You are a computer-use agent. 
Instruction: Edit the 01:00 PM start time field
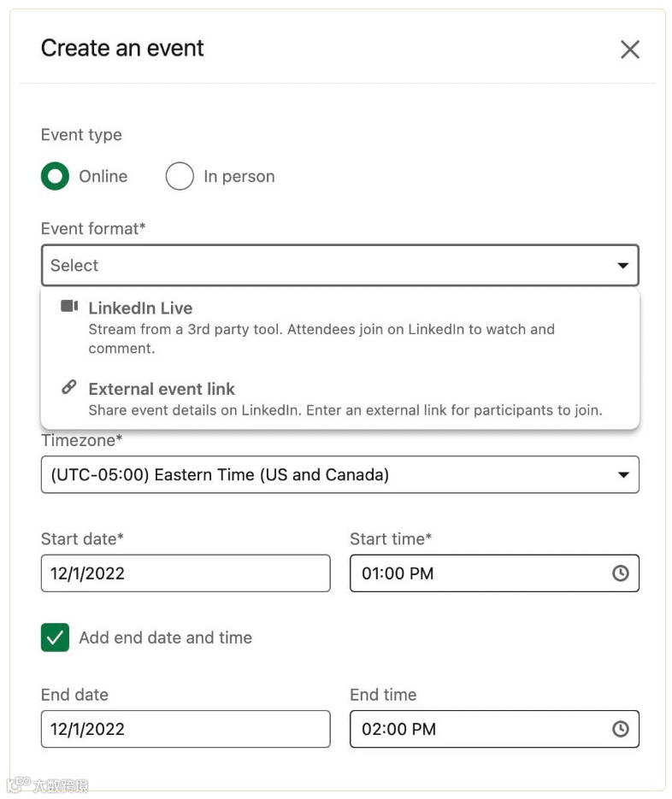479,573
